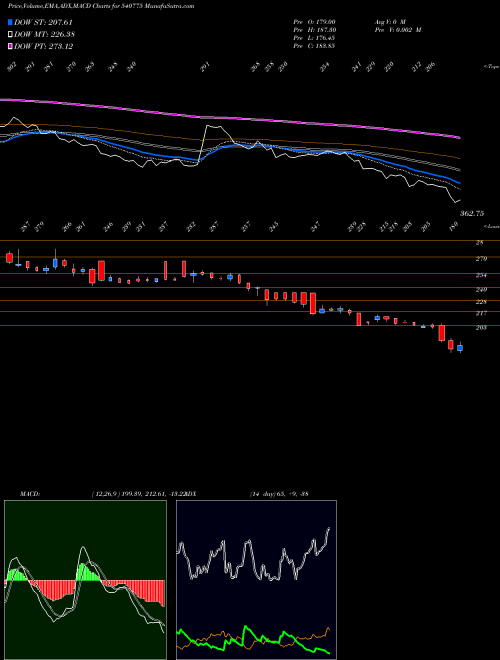Select the 'DOW ST: 207.61' legend text
Screen dimensions: 500x660
pyautogui.click(x=43, y=22)
